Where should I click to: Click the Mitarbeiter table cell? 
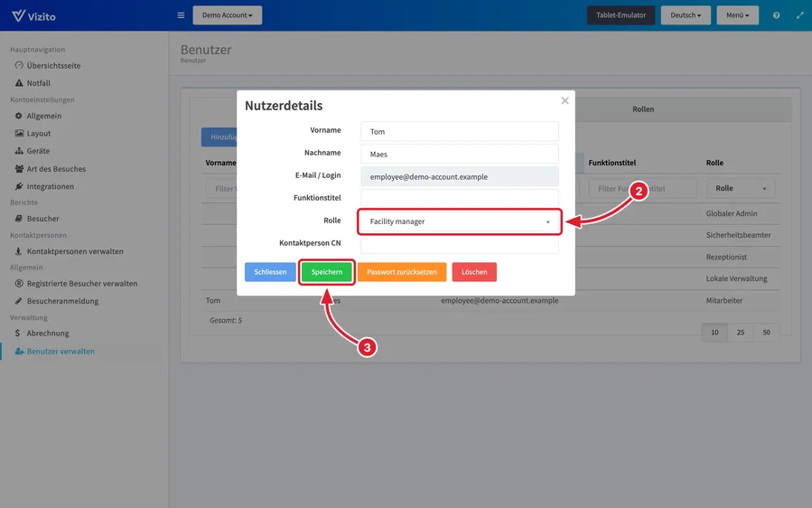tap(724, 300)
